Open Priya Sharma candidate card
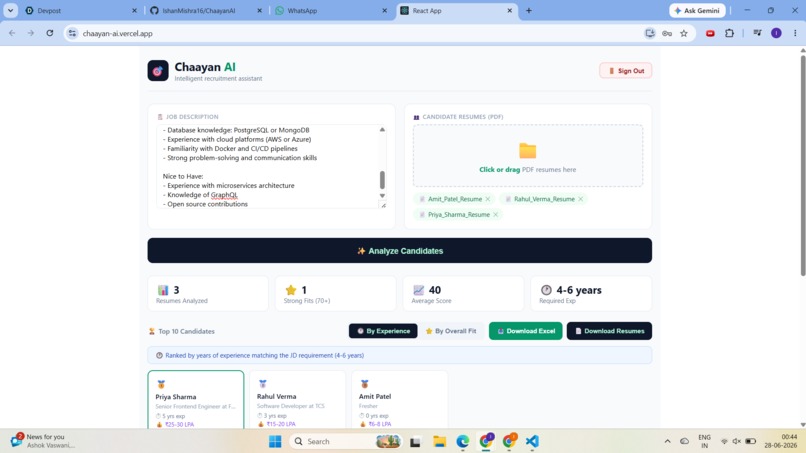 coord(196,400)
